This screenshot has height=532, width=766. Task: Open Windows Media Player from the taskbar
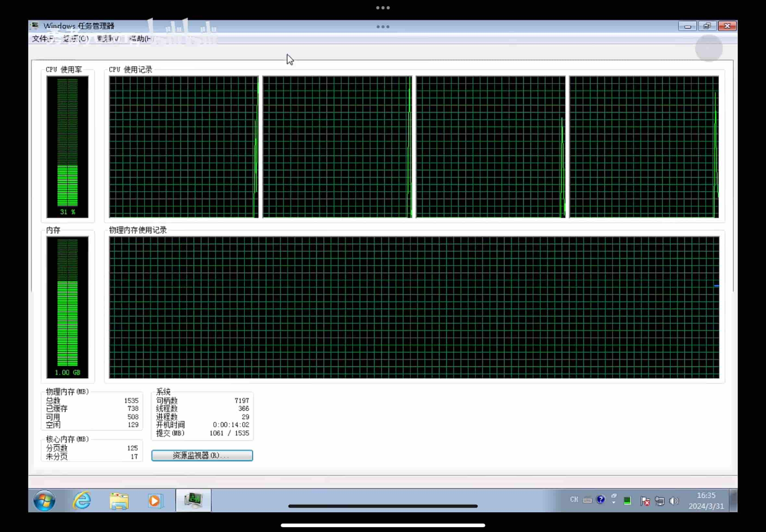coord(155,500)
